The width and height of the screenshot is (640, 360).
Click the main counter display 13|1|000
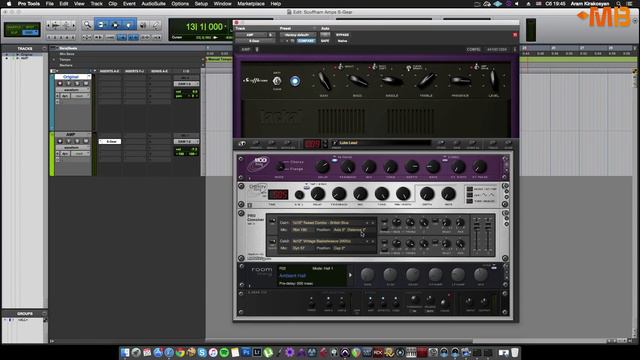204,27
